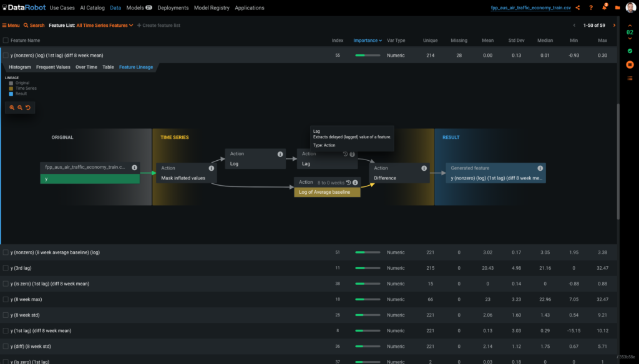Image resolution: width=639 pixels, height=364 pixels.
Task: Open the notifications bell
Action: pyautogui.click(x=603, y=7)
